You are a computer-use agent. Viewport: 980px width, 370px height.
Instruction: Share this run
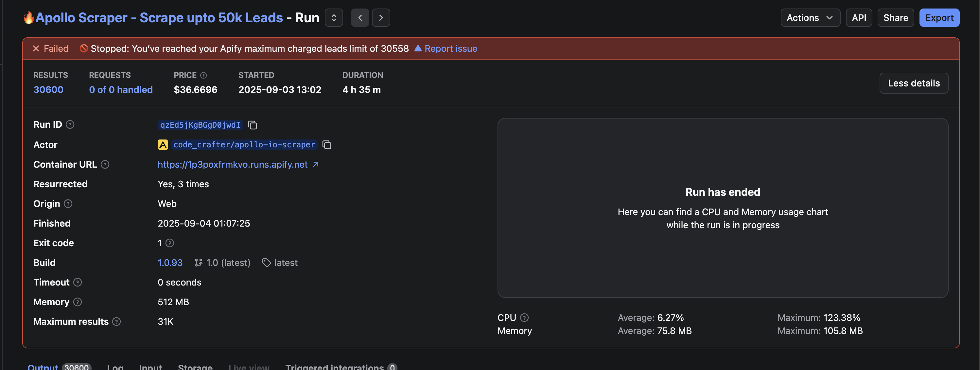pos(896,17)
